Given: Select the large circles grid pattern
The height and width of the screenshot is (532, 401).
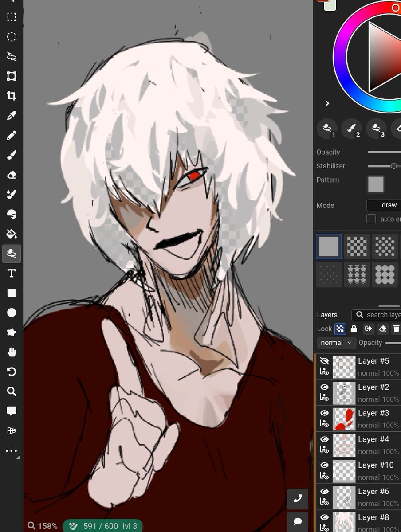Looking at the screenshot, I should pos(385,274).
